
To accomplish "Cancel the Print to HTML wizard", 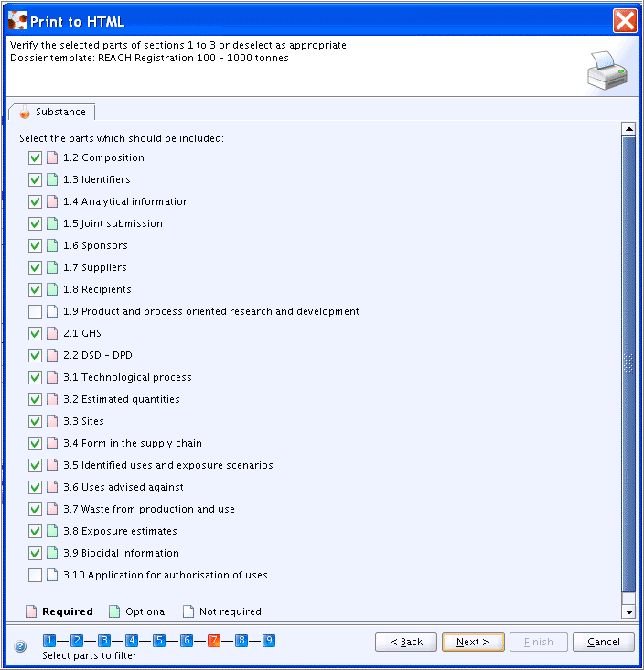I will [604, 642].
